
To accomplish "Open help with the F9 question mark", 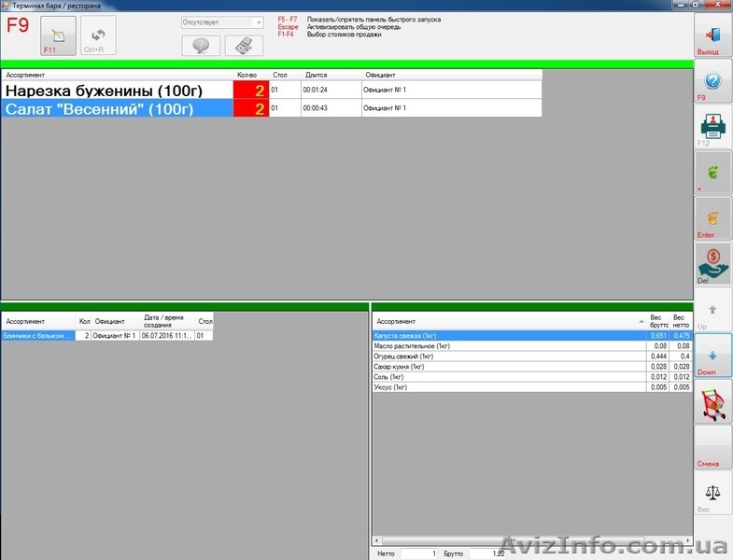I will click(x=712, y=81).
